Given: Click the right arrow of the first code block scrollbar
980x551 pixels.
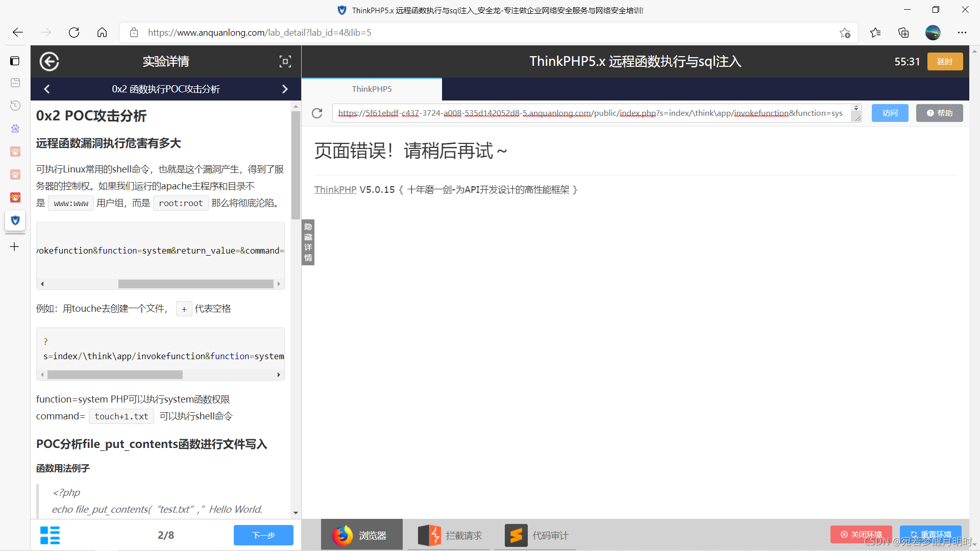Looking at the screenshot, I should 279,284.
